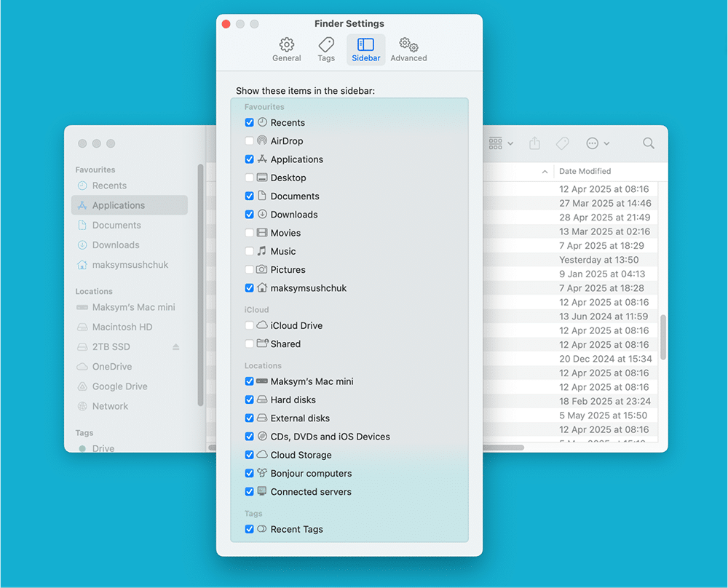Viewport: 728px width, 588px height.
Task: Enable Desktop in the sidebar
Action: pyautogui.click(x=249, y=178)
